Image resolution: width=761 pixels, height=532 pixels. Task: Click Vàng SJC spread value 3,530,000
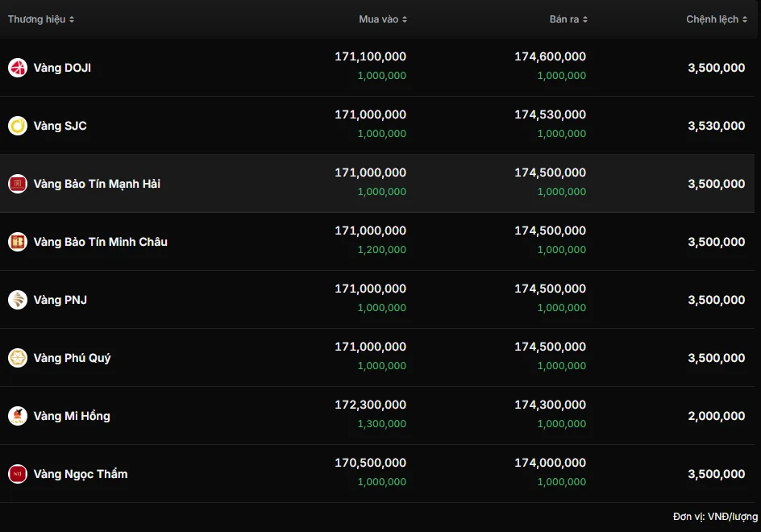click(716, 126)
